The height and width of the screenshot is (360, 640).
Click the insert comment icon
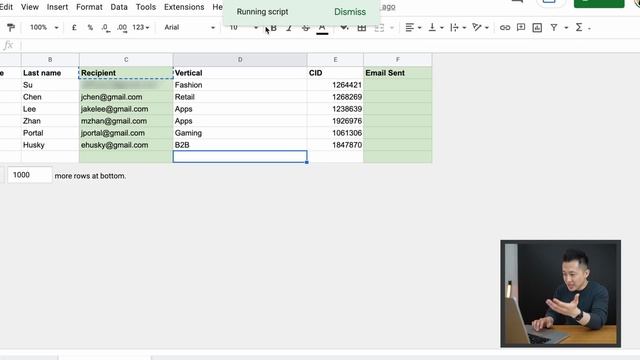521,27
